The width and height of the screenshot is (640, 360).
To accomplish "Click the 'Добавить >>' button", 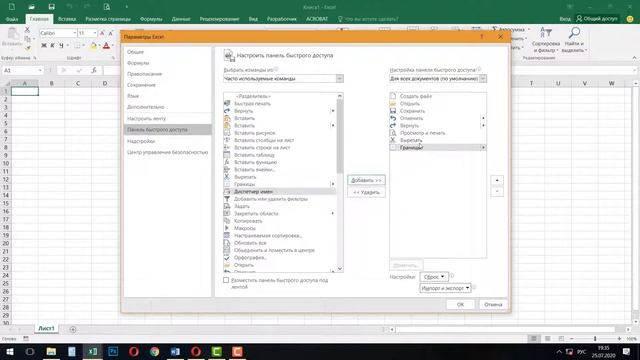I will [x=366, y=180].
